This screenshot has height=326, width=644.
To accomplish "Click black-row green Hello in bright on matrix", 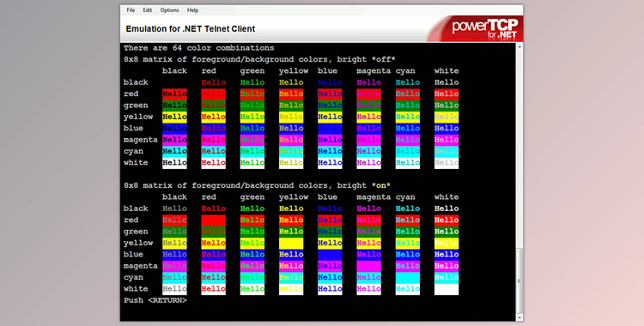I will point(252,208).
